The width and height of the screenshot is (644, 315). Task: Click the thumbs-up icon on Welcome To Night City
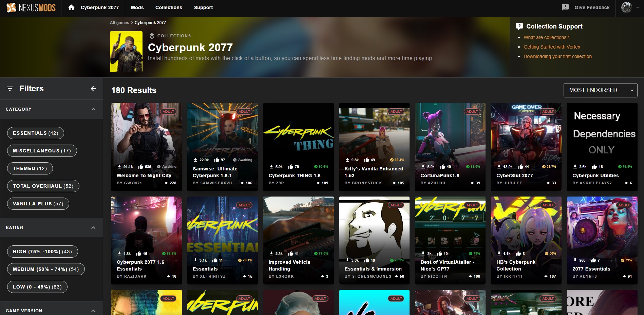point(141,167)
